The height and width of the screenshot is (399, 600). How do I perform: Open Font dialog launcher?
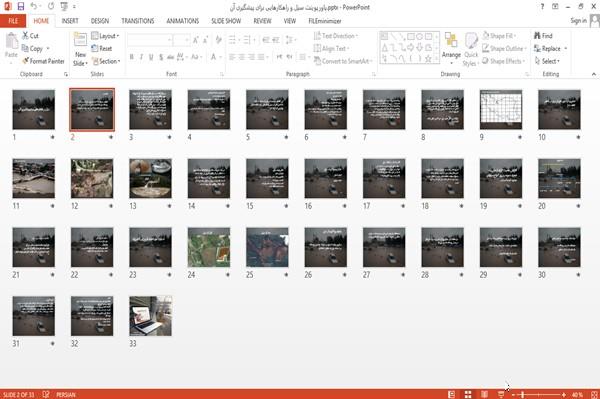pyautogui.click(x=222, y=74)
